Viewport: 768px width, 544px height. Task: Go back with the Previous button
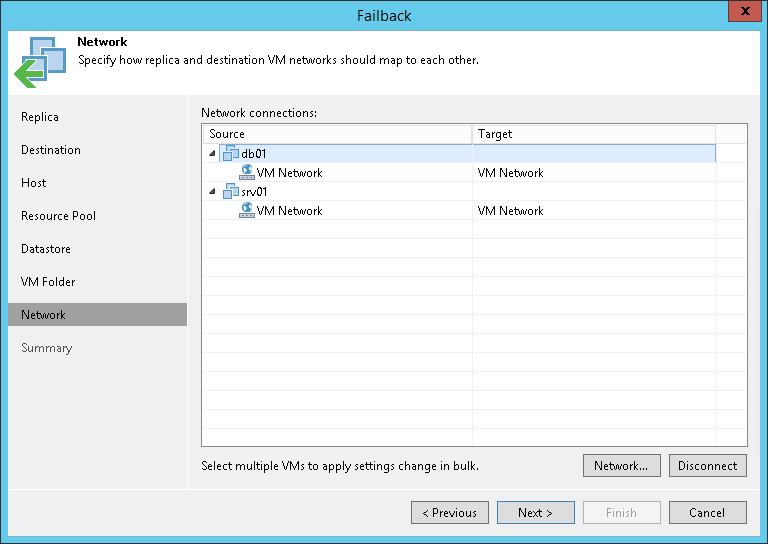[449, 513]
